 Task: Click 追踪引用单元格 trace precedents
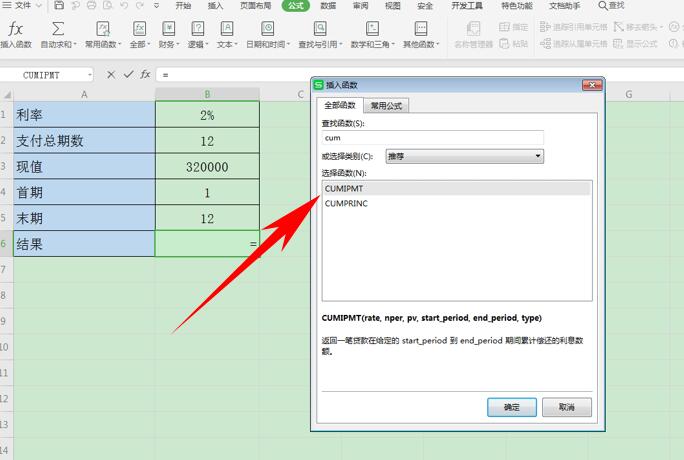(x=573, y=27)
